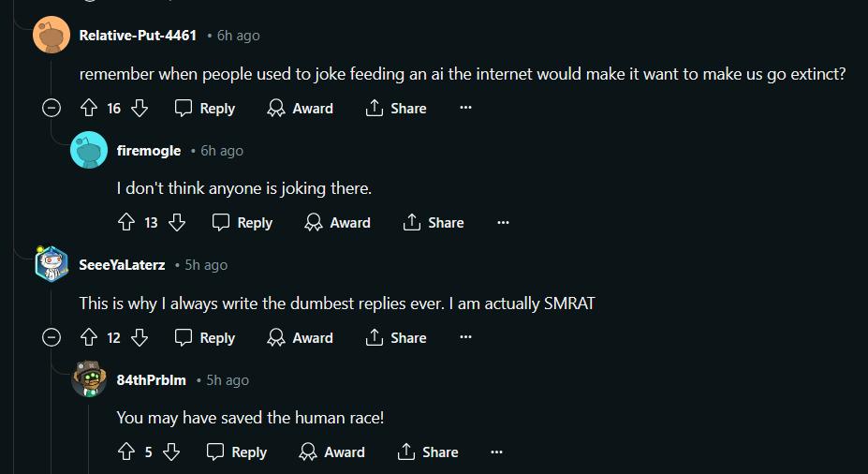The width and height of the screenshot is (868, 474).
Task: Open more options on 84thPrblm's comment
Action: [496, 452]
